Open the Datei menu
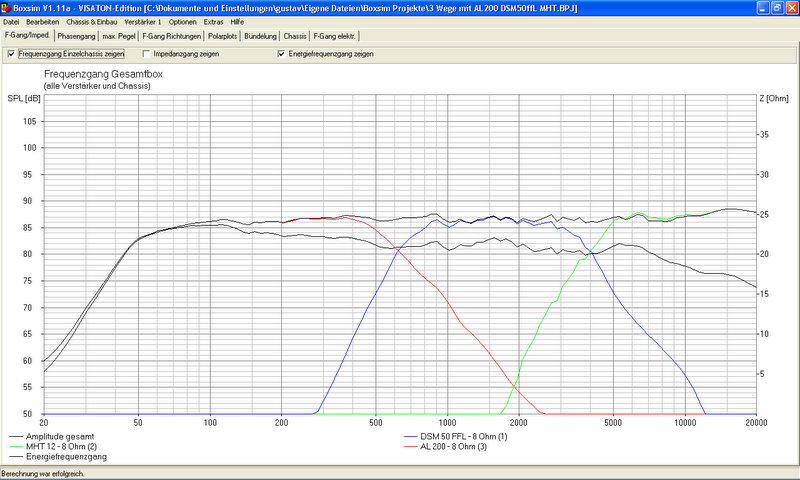Viewport: 800px width, 480px height. (x=11, y=21)
